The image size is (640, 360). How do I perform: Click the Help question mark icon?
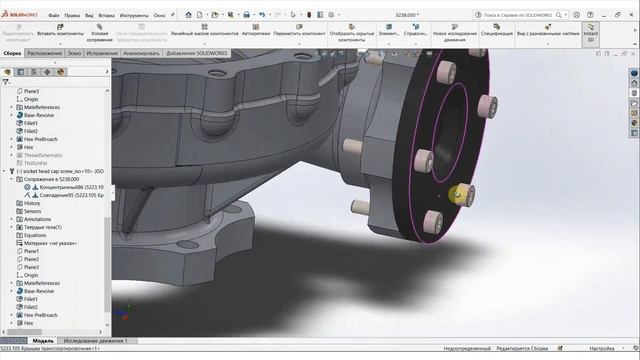590,15
